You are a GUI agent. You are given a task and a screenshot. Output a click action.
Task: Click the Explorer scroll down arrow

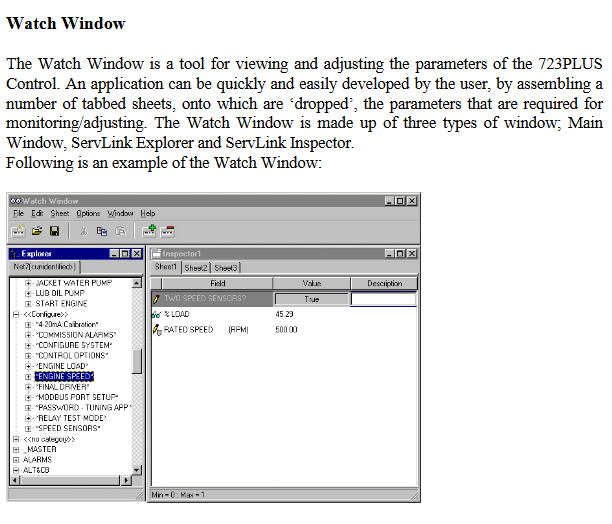137,470
